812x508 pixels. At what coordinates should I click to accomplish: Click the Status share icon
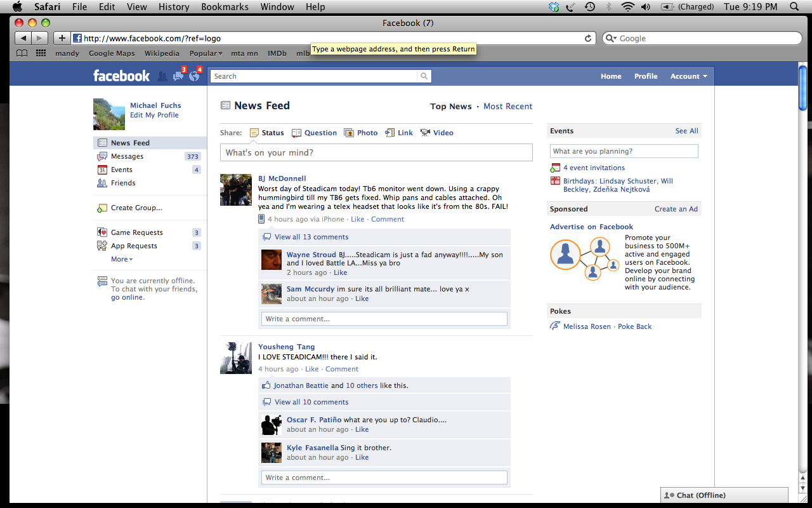coord(254,133)
